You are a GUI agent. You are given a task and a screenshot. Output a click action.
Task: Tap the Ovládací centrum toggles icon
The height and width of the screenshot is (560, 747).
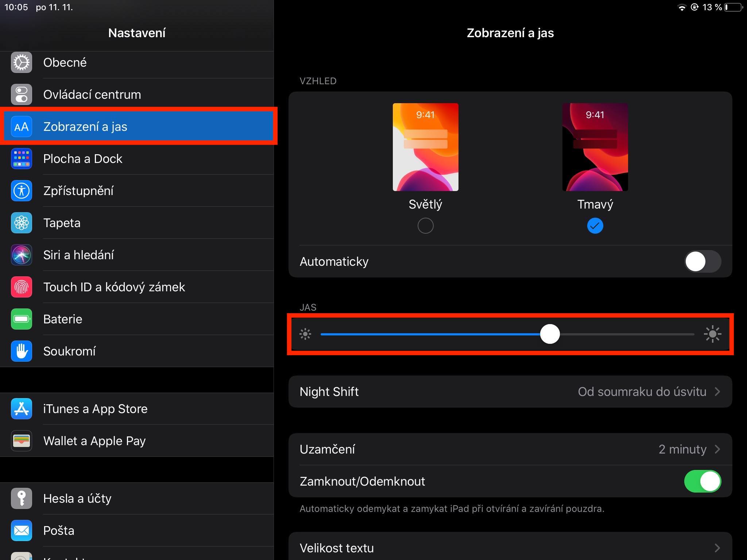pyautogui.click(x=22, y=94)
